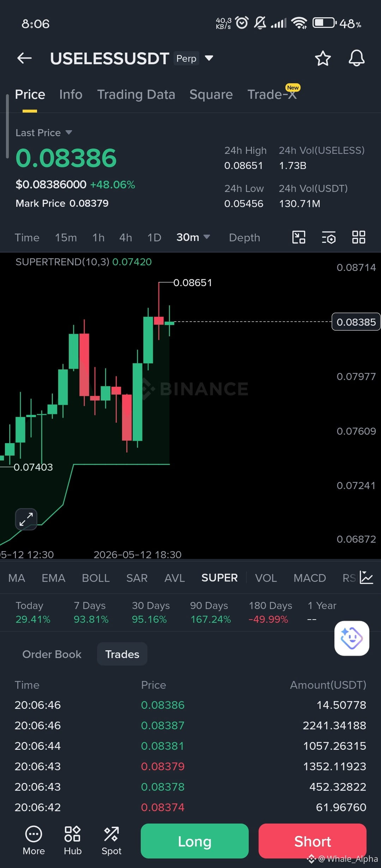Click trade amount 1057.26315
The image size is (381, 868).
click(x=334, y=746)
